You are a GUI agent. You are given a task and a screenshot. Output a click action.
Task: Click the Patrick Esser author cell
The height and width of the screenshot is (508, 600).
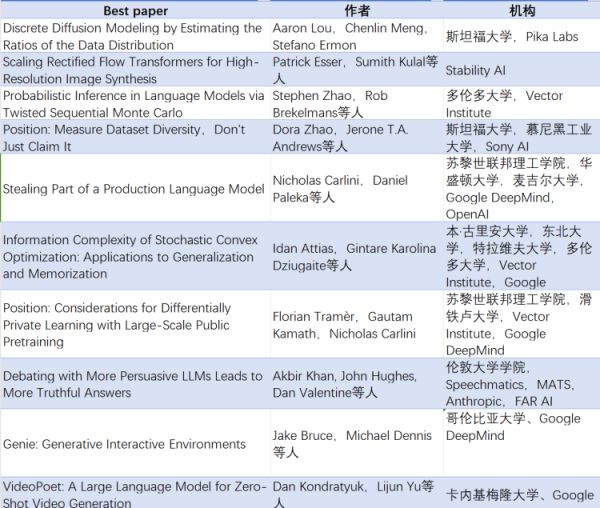point(355,70)
